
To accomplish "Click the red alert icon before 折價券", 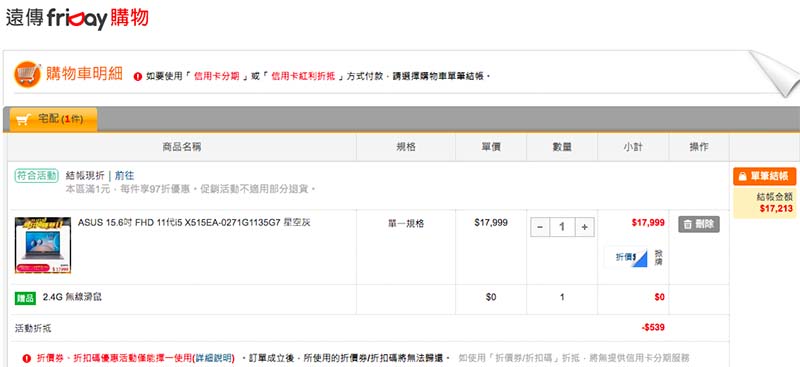I will 27,358.
